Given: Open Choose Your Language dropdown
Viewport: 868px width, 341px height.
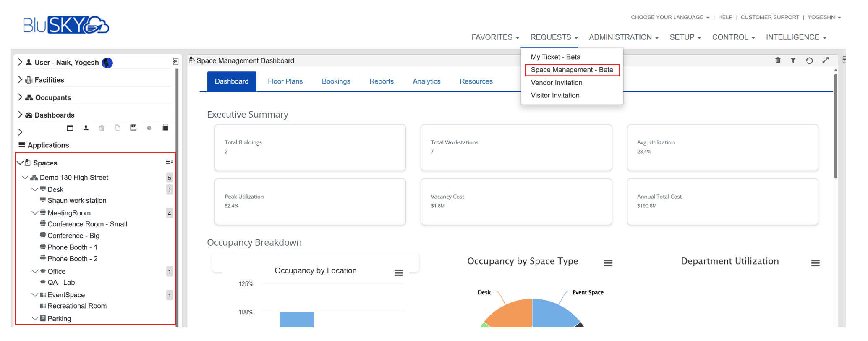Looking at the screenshot, I should (x=670, y=17).
